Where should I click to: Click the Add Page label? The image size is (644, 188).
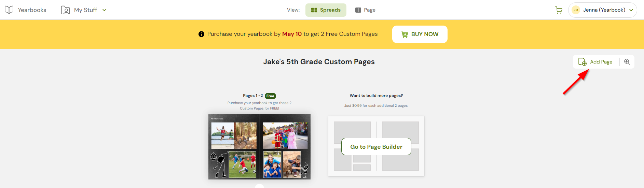(601, 62)
